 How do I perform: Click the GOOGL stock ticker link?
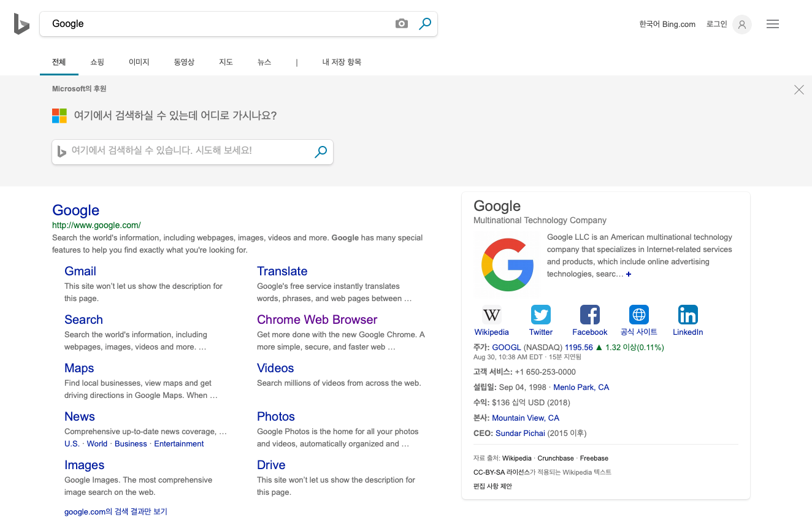[507, 348]
